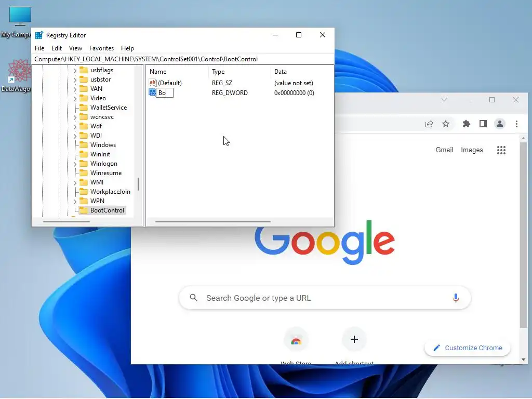
Task: Expand the usbstor key
Action: tap(75, 79)
